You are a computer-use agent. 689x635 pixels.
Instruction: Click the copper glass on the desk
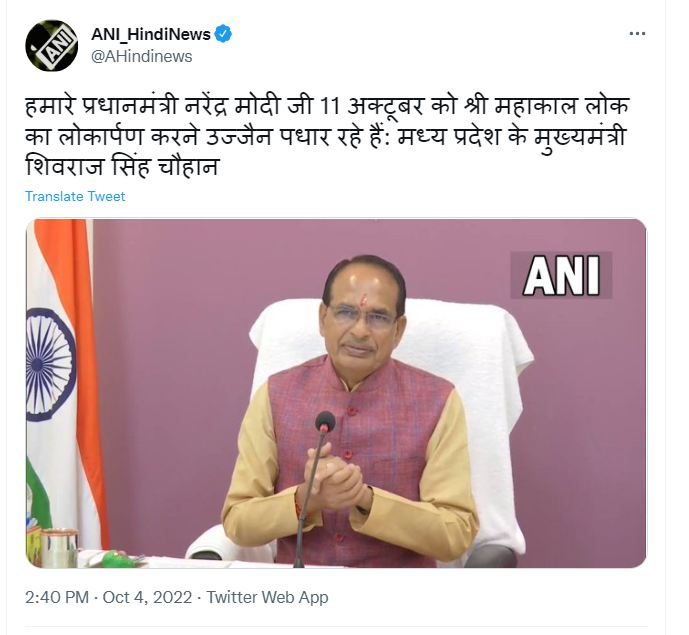click(59, 548)
